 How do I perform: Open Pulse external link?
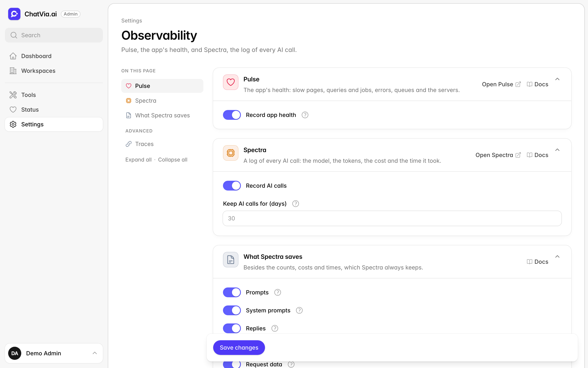pos(501,84)
